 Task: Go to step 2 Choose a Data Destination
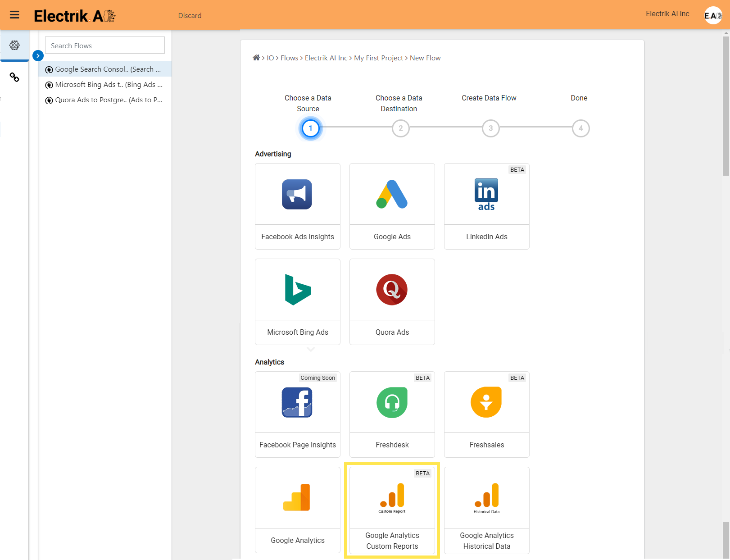pos(400,128)
